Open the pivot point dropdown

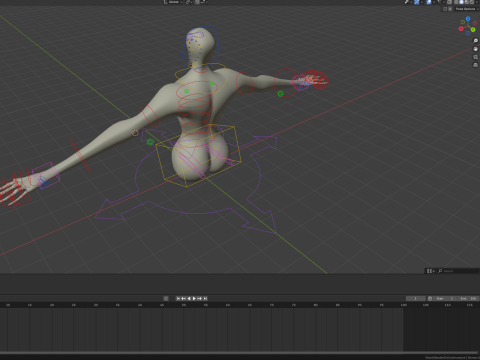189,2
